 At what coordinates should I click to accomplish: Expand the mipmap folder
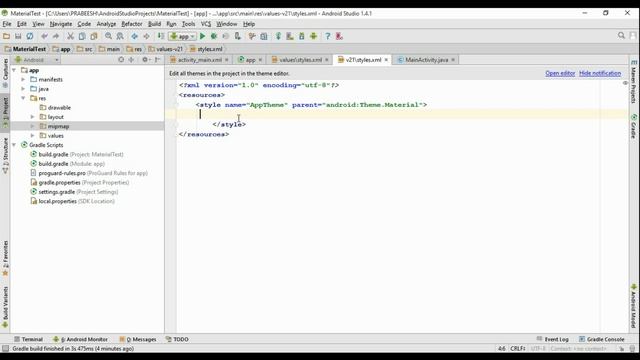tap(33, 127)
